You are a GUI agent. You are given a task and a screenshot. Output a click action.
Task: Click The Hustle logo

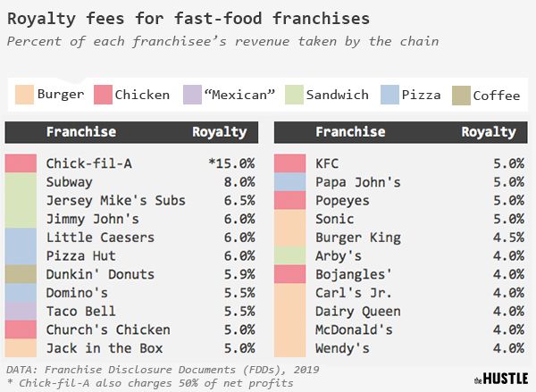click(x=501, y=379)
